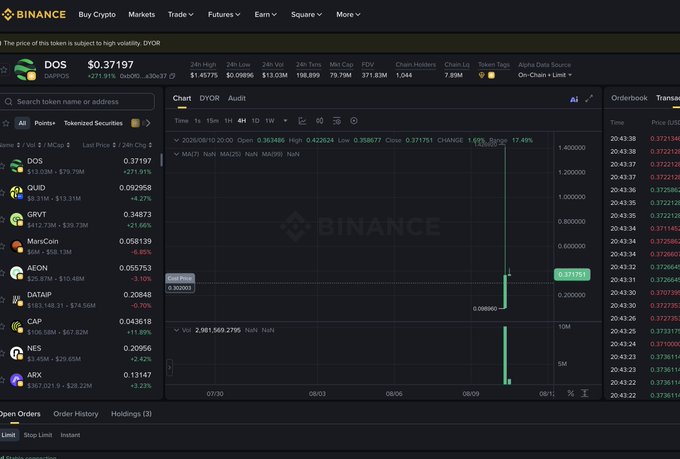Select the Instant order filter
Screen dimensions: 680x459
70,435
